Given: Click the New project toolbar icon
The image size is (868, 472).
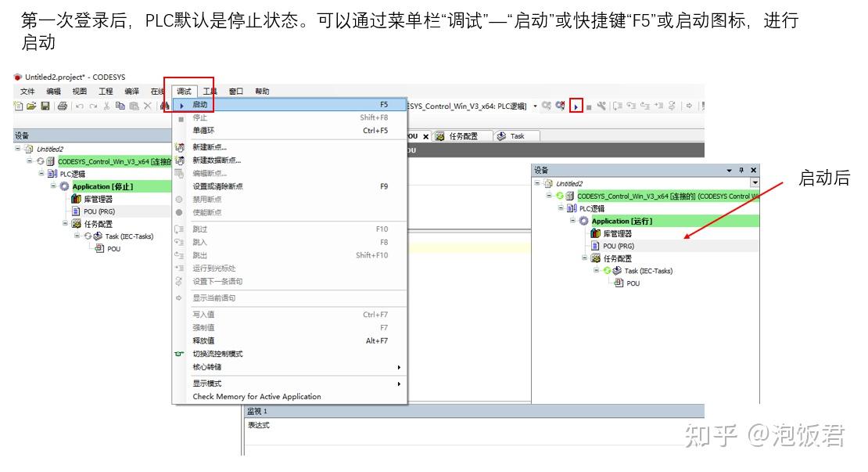Looking at the screenshot, I should coord(18,106).
